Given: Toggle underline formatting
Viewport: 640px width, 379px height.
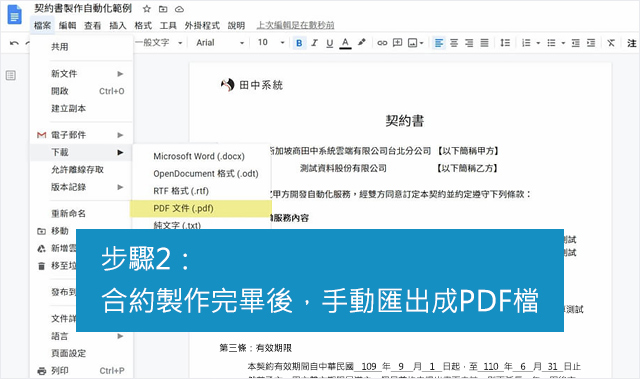Looking at the screenshot, I should pos(329,43).
